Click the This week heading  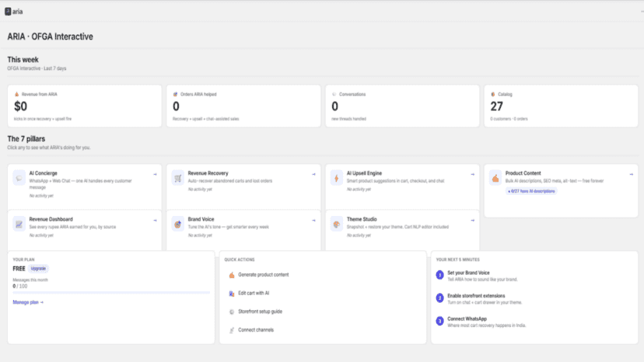click(x=23, y=60)
